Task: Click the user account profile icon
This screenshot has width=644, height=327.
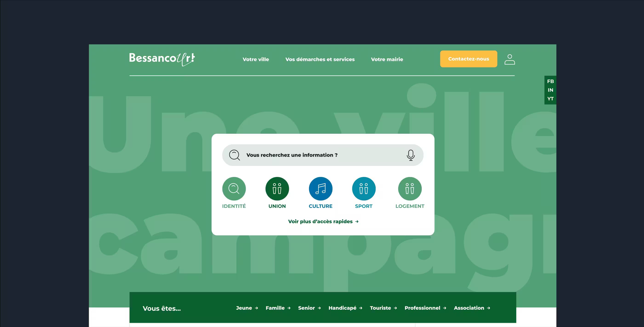Action: point(509,59)
